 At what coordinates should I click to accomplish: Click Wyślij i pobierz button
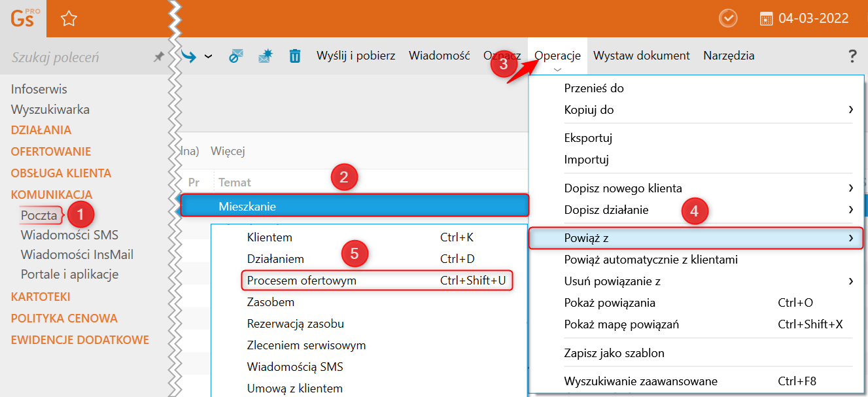click(356, 56)
